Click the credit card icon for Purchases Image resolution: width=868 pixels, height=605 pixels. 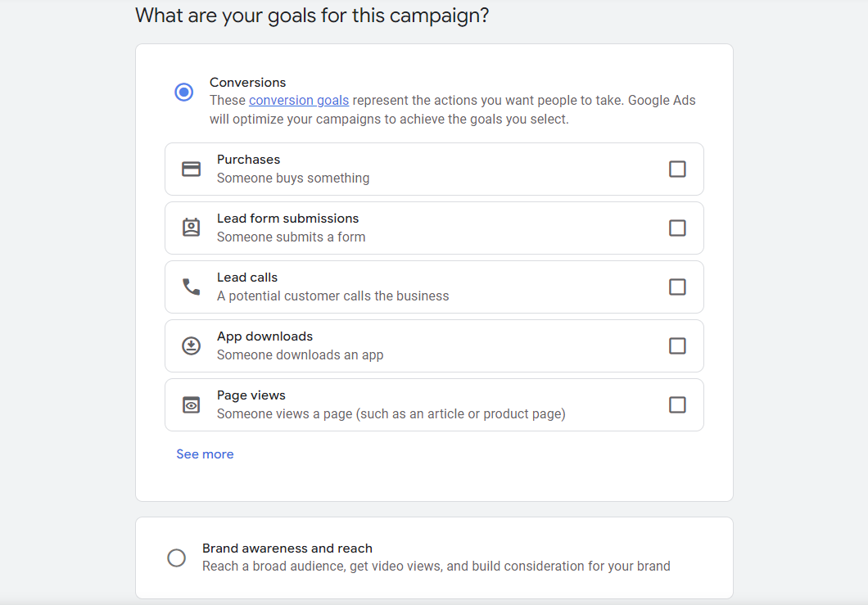point(191,169)
